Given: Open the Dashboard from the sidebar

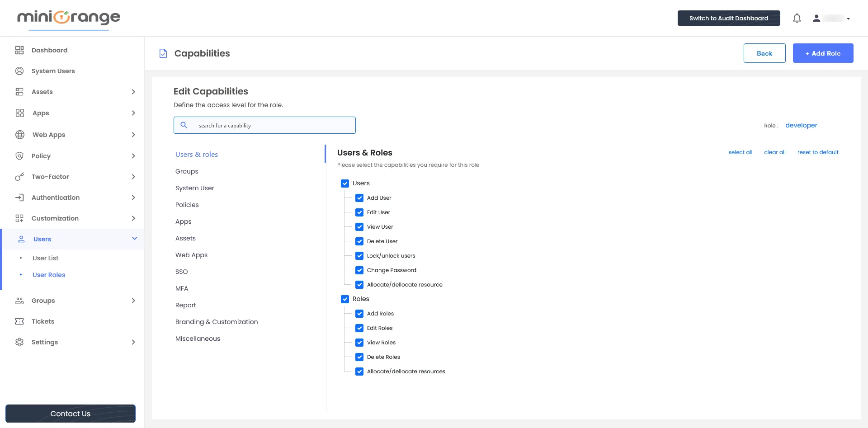Looking at the screenshot, I should click(x=49, y=50).
